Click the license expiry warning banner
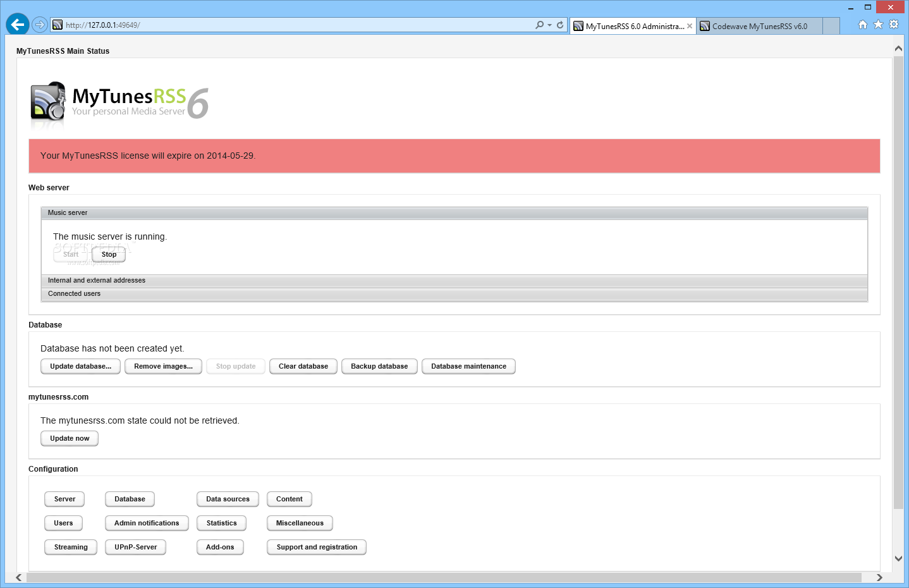Image resolution: width=909 pixels, height=588 pixels. click(454, 156)
